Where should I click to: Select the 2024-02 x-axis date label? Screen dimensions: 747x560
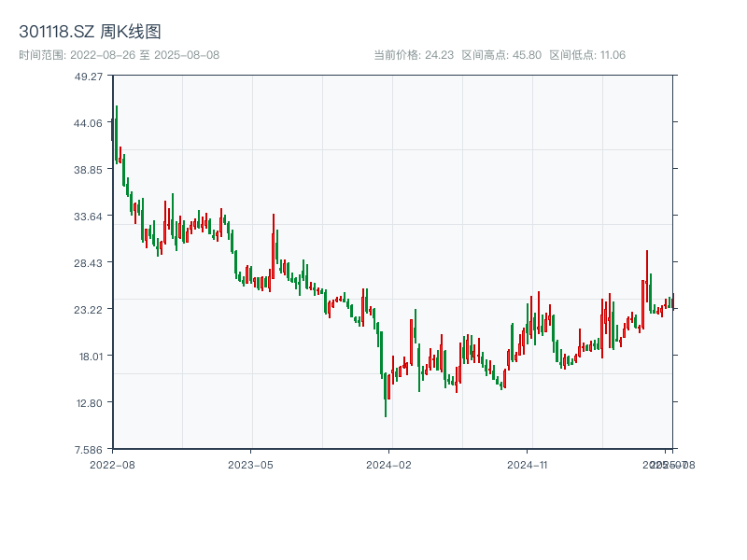[x=389, y=464]
